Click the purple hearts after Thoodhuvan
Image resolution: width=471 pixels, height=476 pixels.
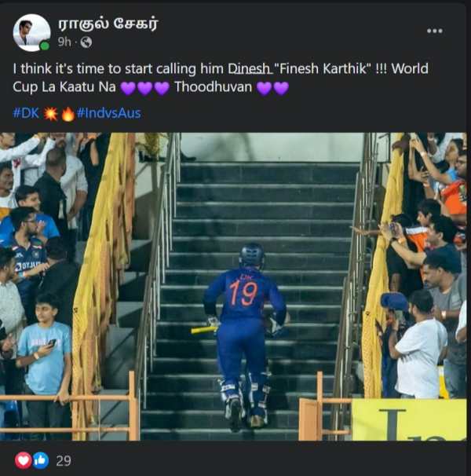[x=272, y=87]
